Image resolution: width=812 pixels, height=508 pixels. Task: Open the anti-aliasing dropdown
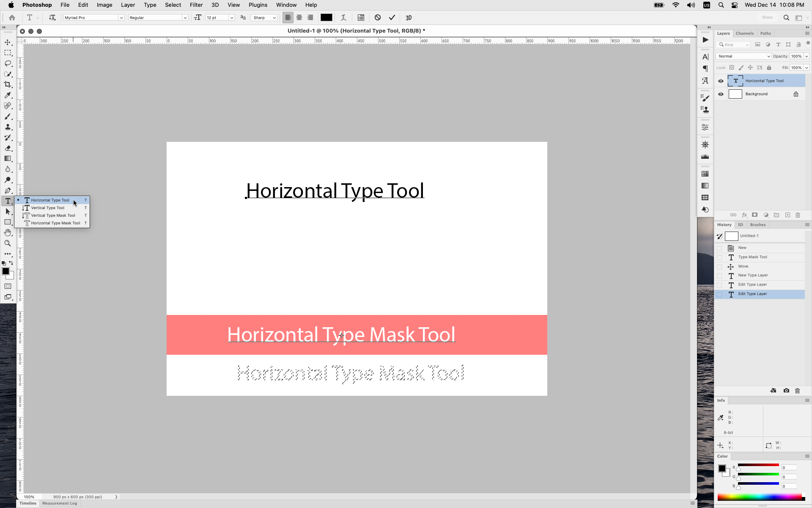pyautogui.click(x=274, y=17)
